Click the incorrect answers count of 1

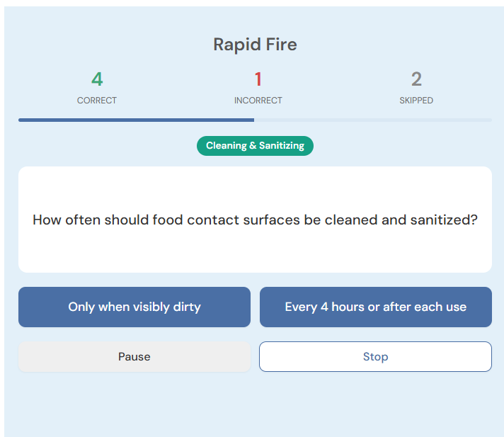[x=258, y=79]
